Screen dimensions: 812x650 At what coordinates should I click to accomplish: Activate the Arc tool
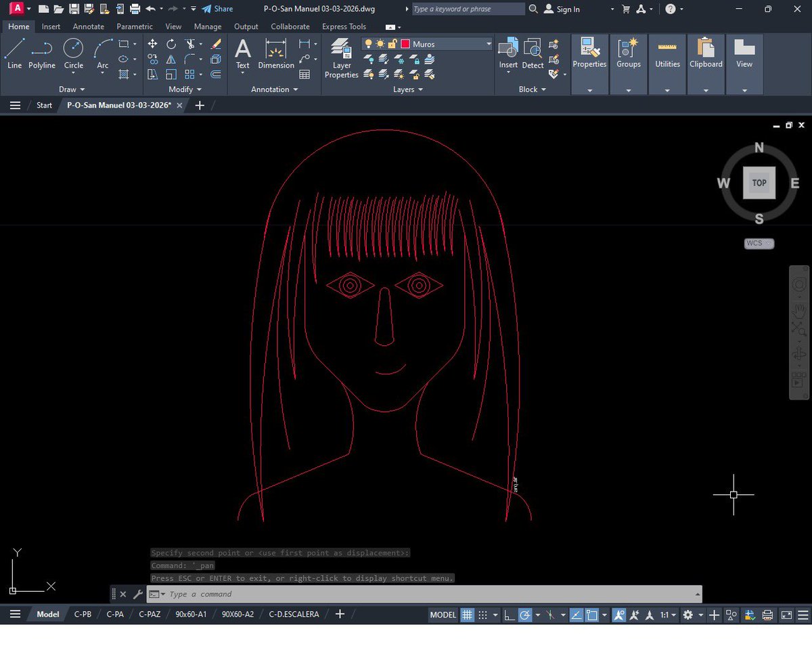click(103, 54)
